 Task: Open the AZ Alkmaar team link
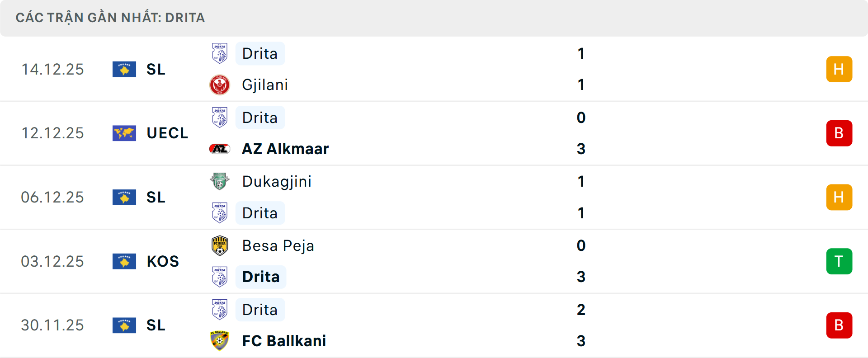click(x=285, y=149)
